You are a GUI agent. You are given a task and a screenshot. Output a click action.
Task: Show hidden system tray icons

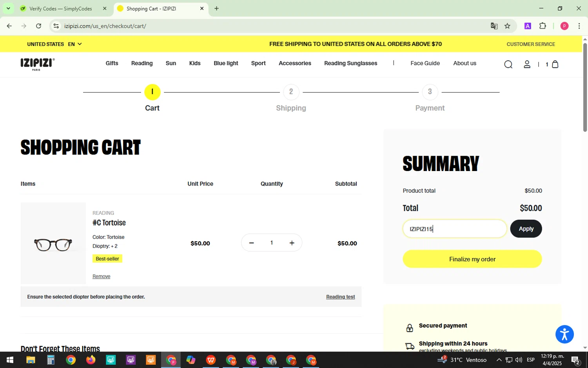tap(499, 360)
